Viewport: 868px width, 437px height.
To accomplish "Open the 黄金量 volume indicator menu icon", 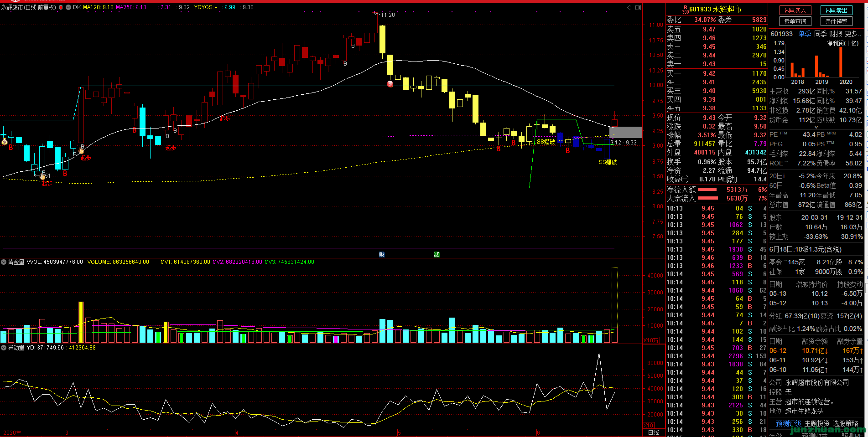I will pyautogui.click(x=4, y=262).
